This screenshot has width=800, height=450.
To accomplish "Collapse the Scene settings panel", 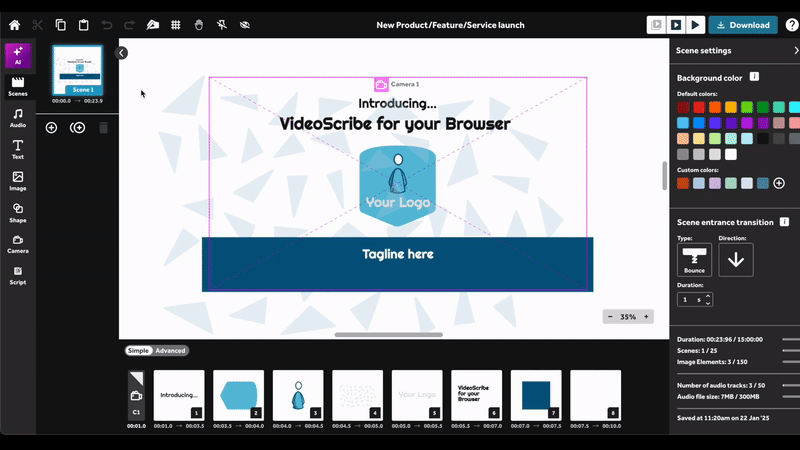I will coord(795,50).
